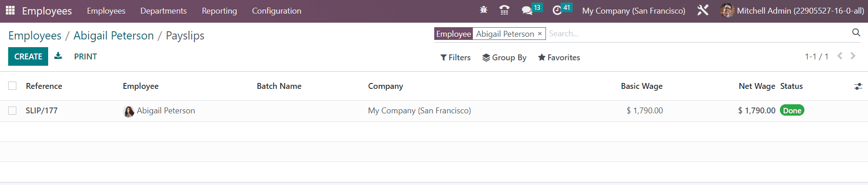
Task: Click the download export icon
Action: (58, 56)
